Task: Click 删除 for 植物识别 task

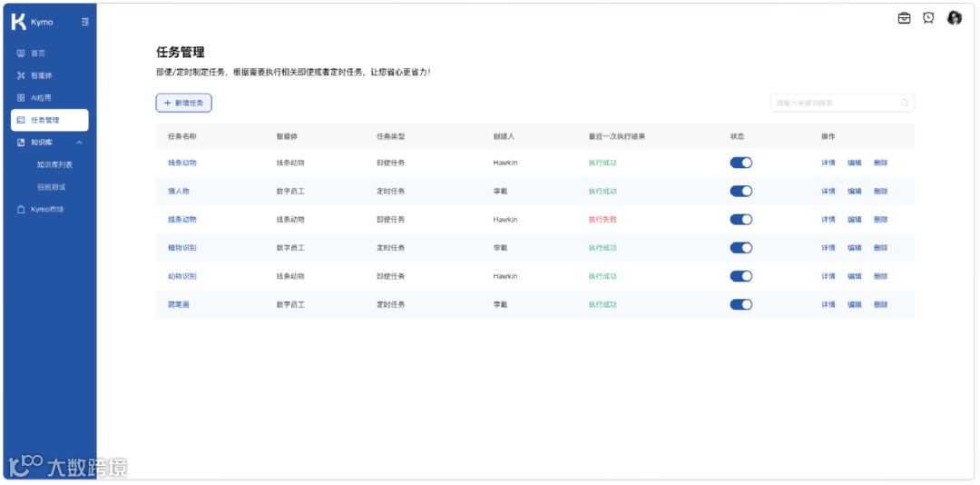Action: tap(880, 248)
